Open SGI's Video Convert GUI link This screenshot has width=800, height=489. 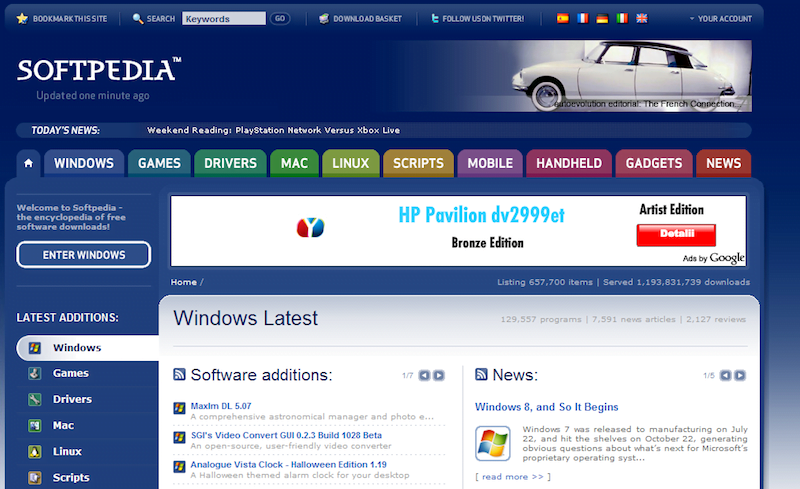pyautogui.click(x=286, y=435)
